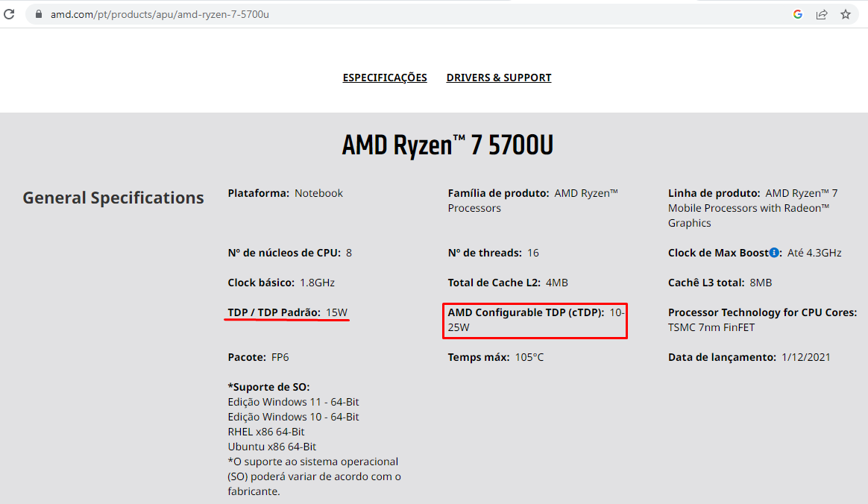This screenshot has width=868, height=504.
Task: Click Pacote: FP6
Action: pos(258,357)
